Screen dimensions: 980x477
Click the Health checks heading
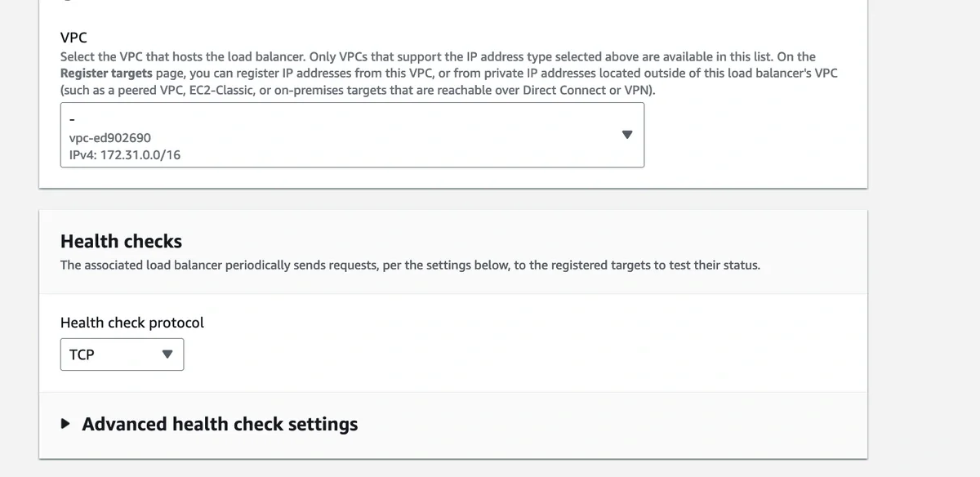coord(121,241)
